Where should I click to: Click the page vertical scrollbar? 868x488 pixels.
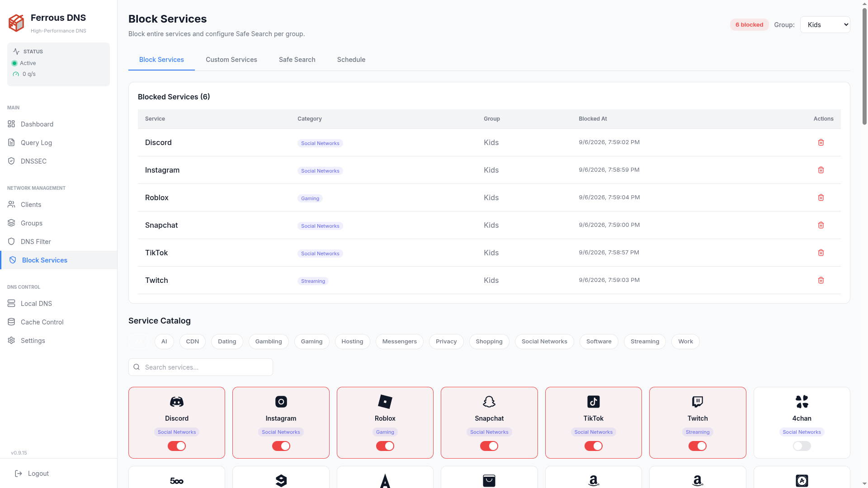[864, 67]
